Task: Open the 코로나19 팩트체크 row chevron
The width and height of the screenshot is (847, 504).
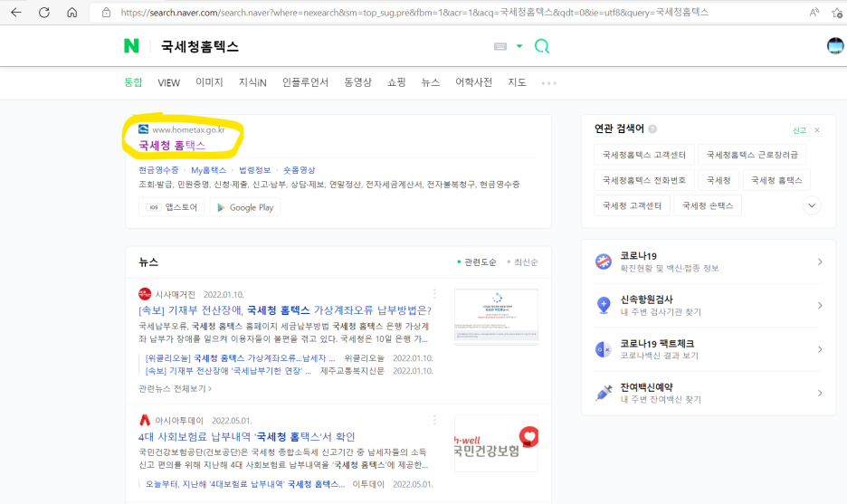Action: pyautogui.click(x=820, y=349)
